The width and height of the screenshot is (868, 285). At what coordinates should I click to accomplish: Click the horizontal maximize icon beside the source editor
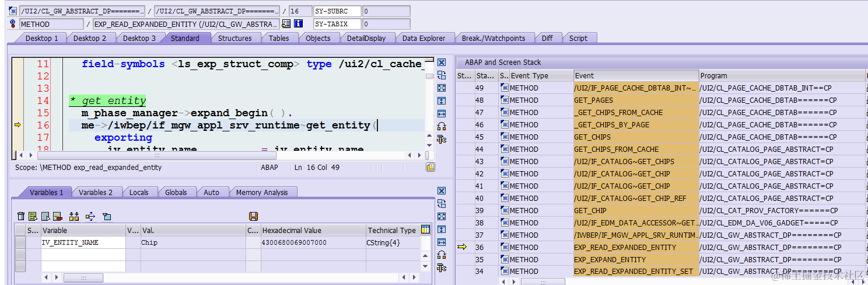coord(442,113)
